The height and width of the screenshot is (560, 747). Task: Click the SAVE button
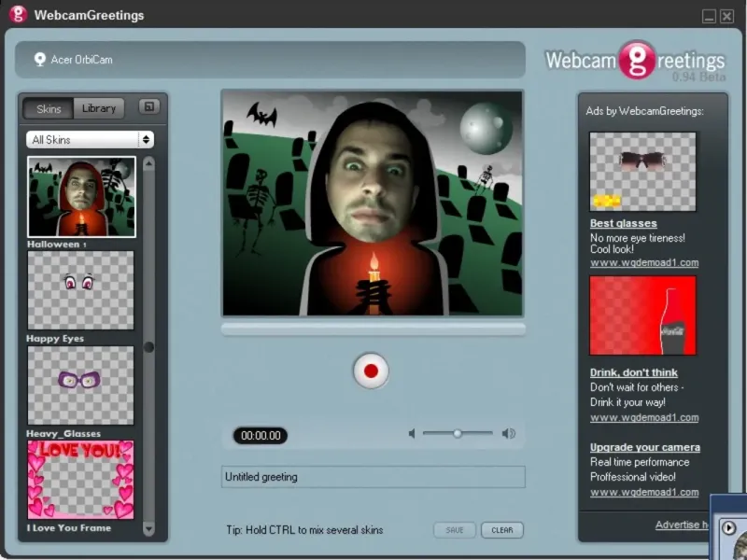tap(455, 530)
